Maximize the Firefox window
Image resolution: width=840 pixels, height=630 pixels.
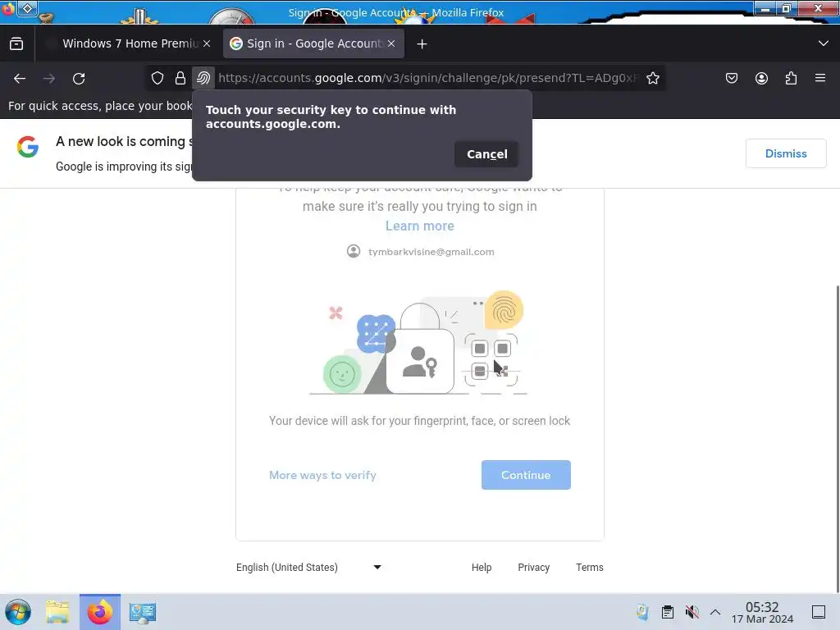(x=787, y=8)
